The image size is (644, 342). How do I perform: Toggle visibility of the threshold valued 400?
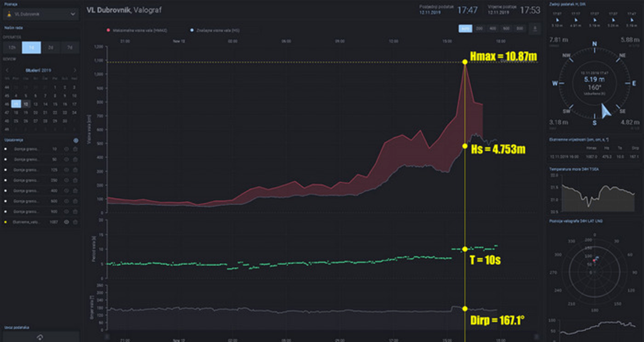[67, 190]
